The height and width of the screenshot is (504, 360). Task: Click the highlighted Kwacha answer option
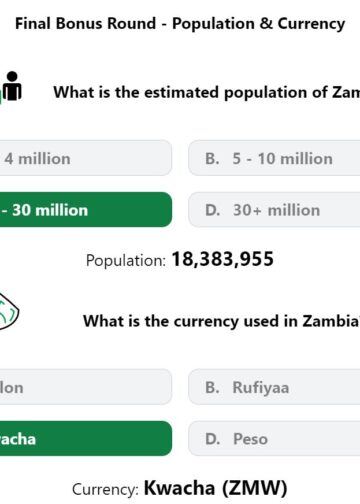click(x=86, y=438)
